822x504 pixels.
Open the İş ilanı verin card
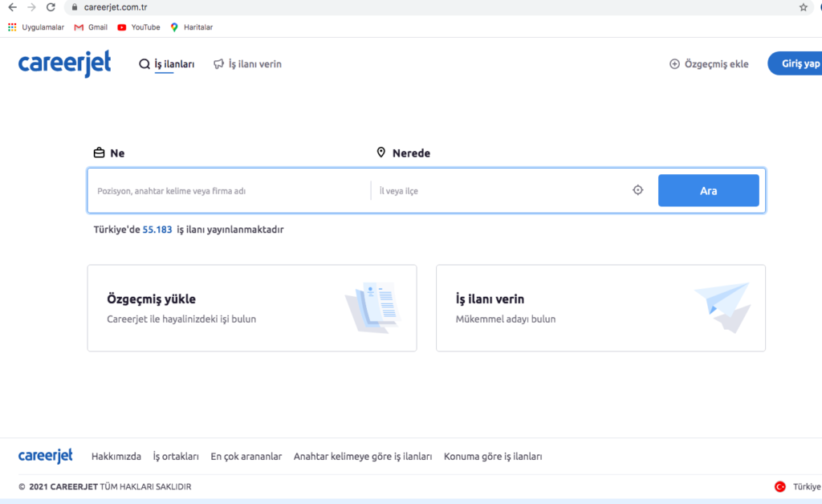pos(600,308)
